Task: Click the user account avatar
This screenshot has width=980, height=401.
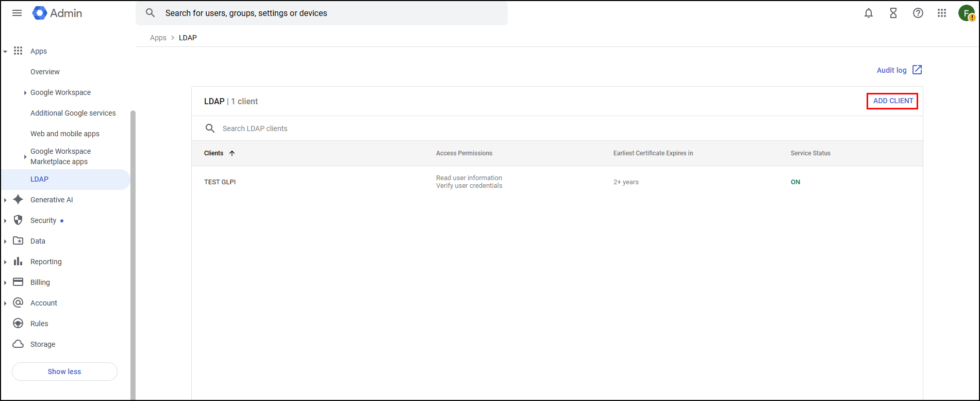Action: point(966,13)
